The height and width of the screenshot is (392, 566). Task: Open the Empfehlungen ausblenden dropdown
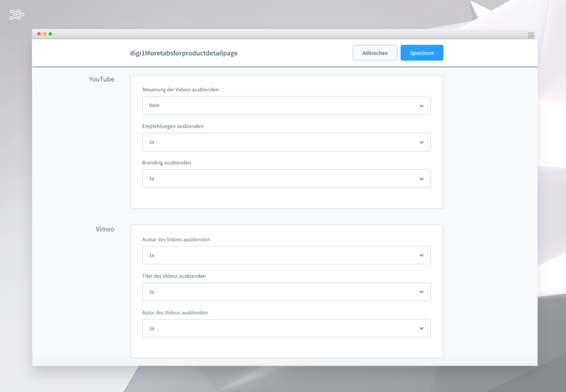pos(286,142)
